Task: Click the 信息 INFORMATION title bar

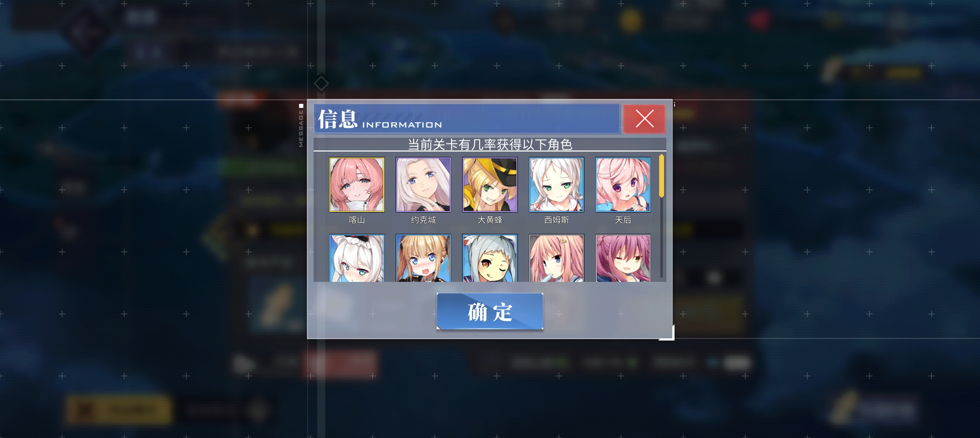Action: click(467, 119)
